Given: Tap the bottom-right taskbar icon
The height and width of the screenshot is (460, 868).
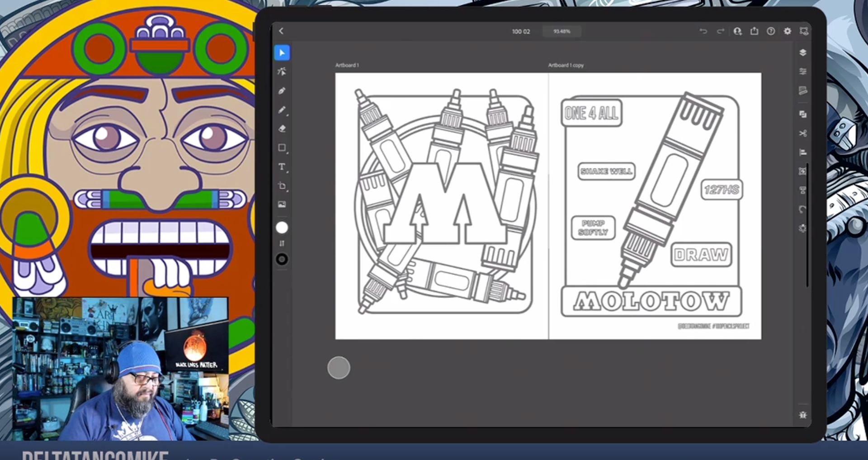Looking at the screenshot, I should pyautogui.click(x=803, y=414).
